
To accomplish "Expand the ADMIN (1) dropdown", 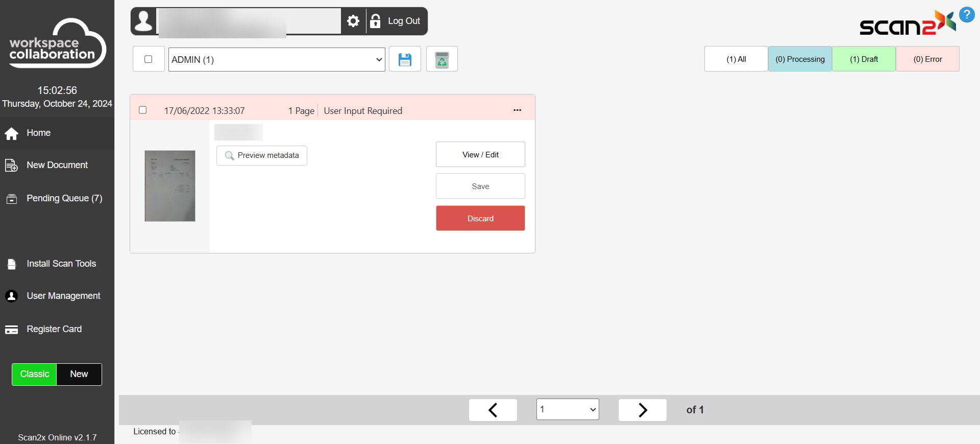I will pos(277,60).
